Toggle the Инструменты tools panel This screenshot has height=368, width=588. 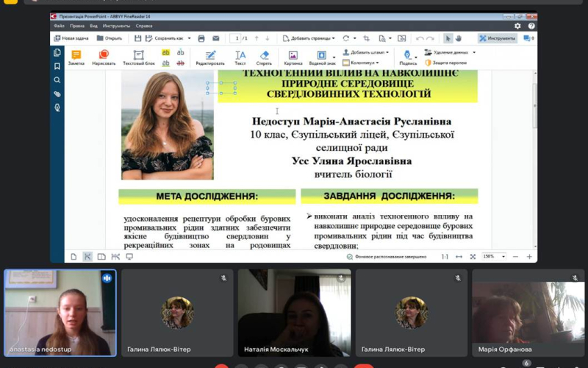[x=498, y=38]
